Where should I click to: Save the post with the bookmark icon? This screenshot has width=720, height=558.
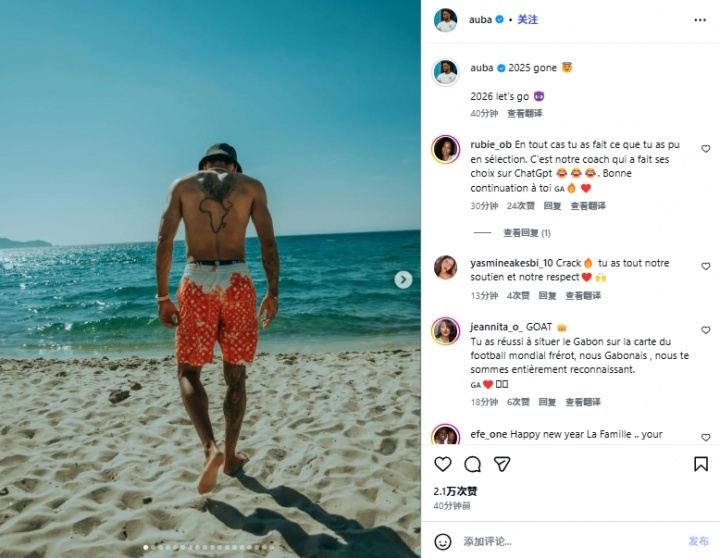[x=701, y=464]
